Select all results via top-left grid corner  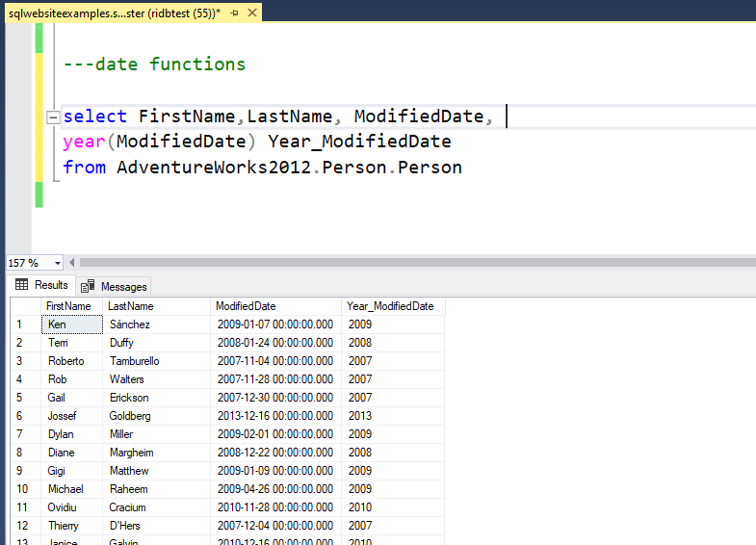[x=26, y=306]
